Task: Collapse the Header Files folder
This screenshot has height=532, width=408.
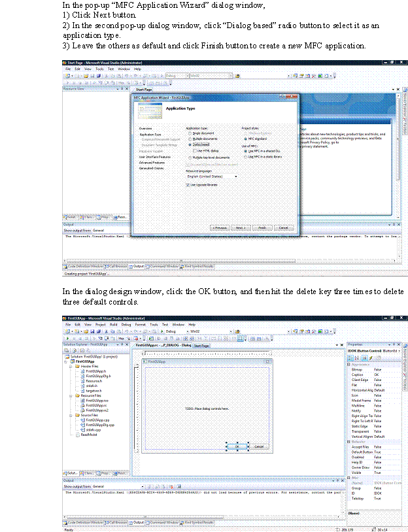Action: (71, 367)
